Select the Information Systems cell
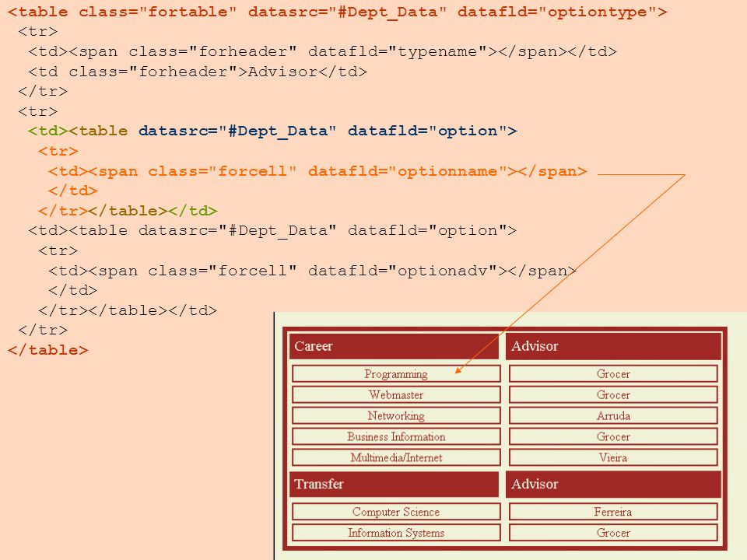747x560 pixels. coord(396,533)
